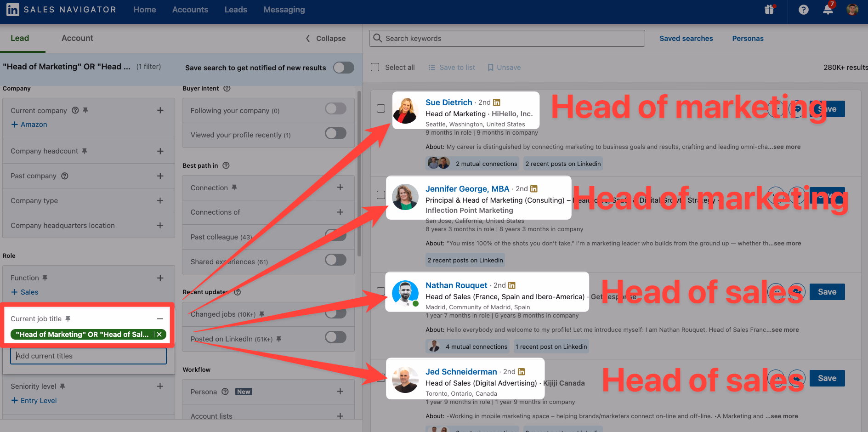Expand the Function filter
The width and height of the screenshot is (868, 432).
(x=160, y=278)
